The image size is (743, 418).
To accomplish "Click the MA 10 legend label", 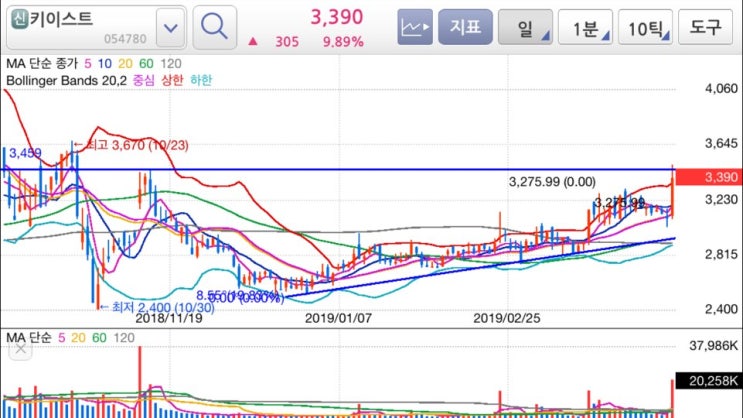I will 105,64.
